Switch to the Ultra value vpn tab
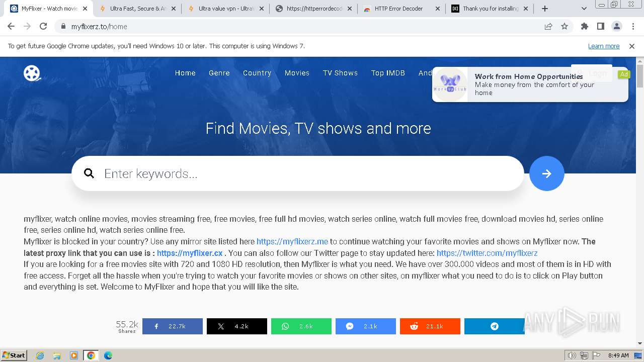644x362 pixels. (x=225, y=9)
